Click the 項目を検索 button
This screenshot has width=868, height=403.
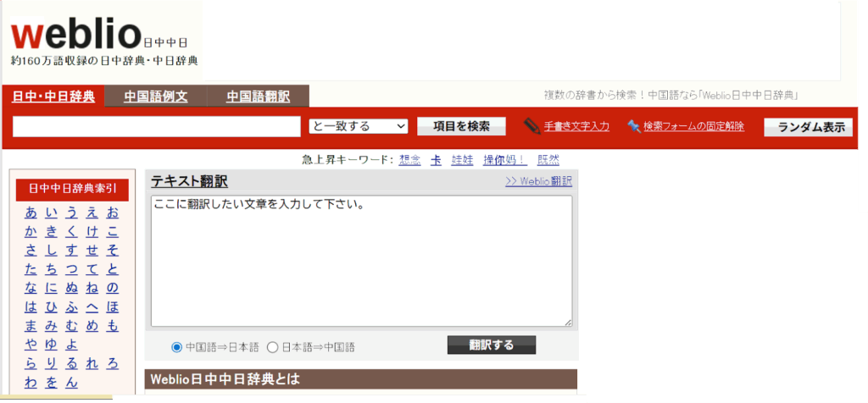[461, 127]
